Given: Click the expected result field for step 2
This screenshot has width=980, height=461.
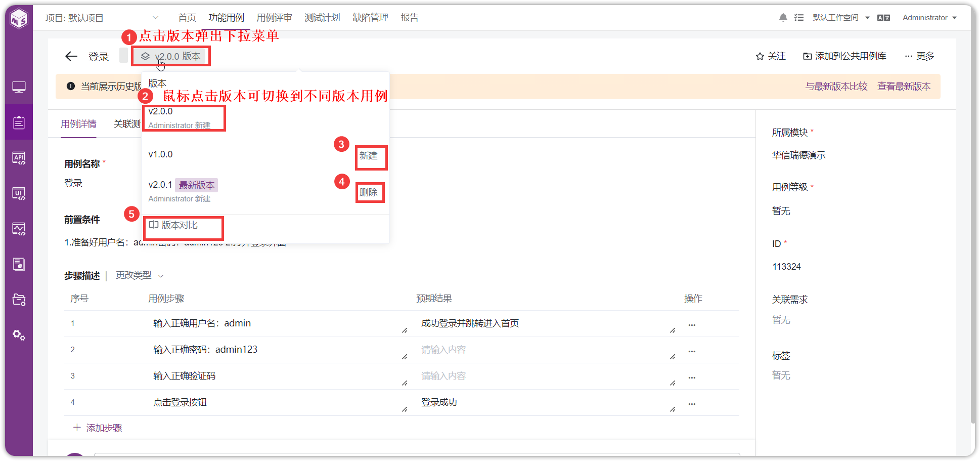Looking at the screenshot, I should (x=547, y=350).
